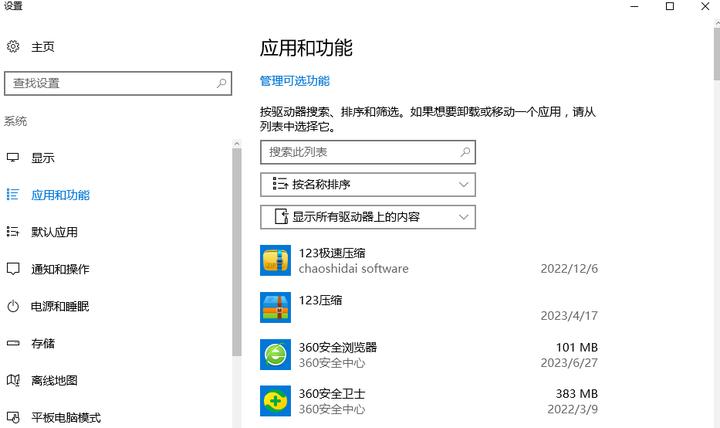Click the 123极速压缩 app icon
The width and height of the screenshot is (720, 428).
coord(275,260)
